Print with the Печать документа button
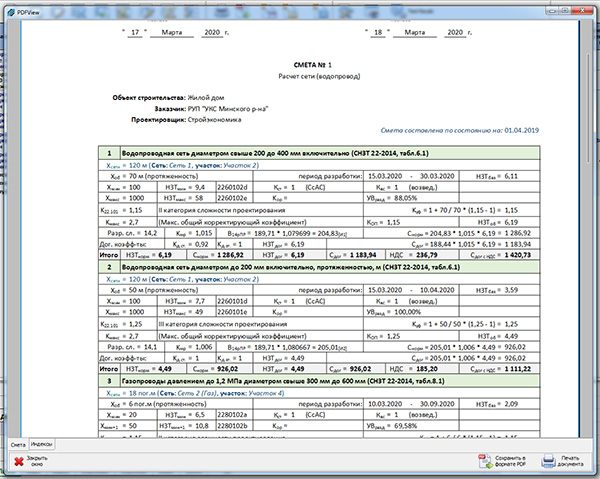Screen dimensions: 600x479 562,461
